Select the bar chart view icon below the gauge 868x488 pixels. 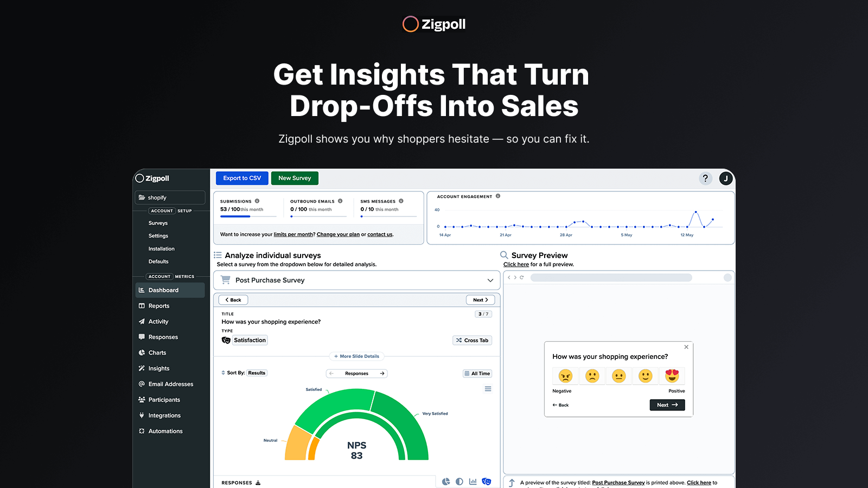[473, 481]
